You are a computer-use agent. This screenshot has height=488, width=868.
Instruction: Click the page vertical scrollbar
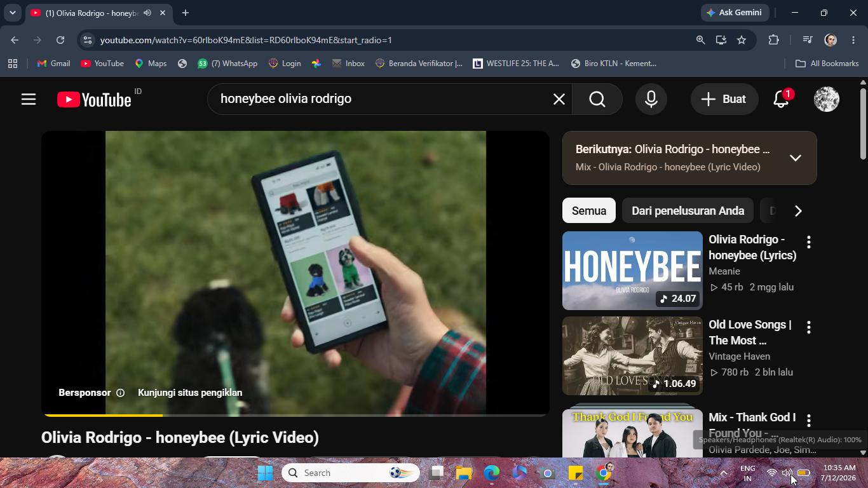[863, 124]
